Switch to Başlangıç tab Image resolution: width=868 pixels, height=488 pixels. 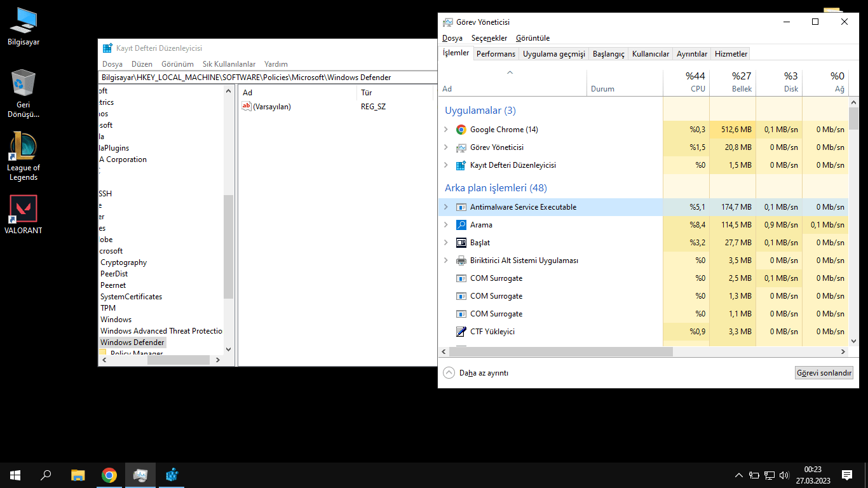(609, 54)
